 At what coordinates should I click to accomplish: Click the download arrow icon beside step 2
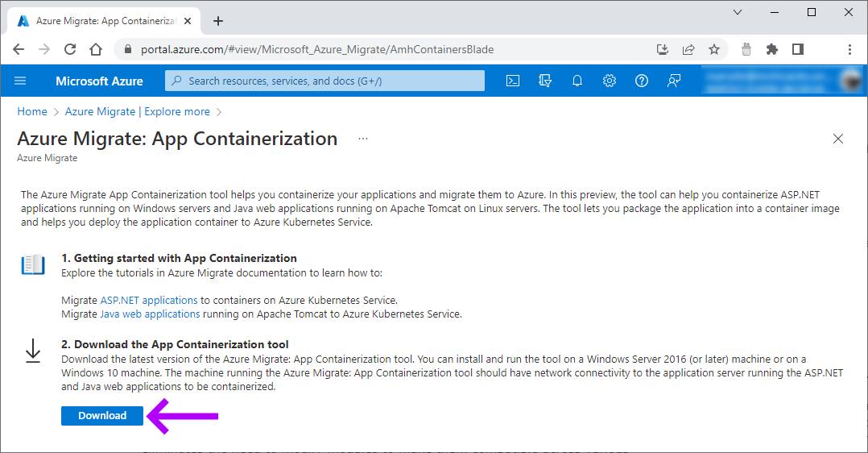point(33,351)
